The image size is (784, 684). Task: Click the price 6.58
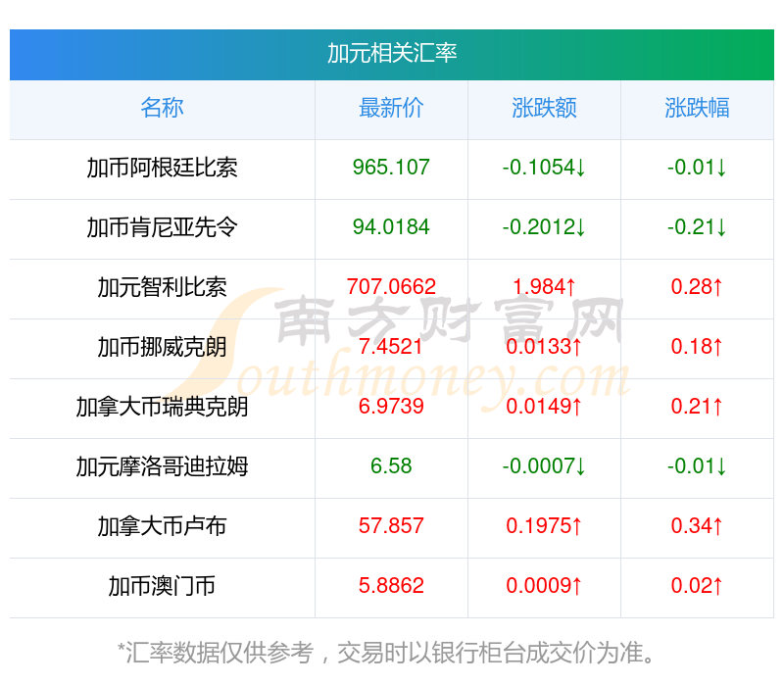pyautogui.click(x=391, y=466)
